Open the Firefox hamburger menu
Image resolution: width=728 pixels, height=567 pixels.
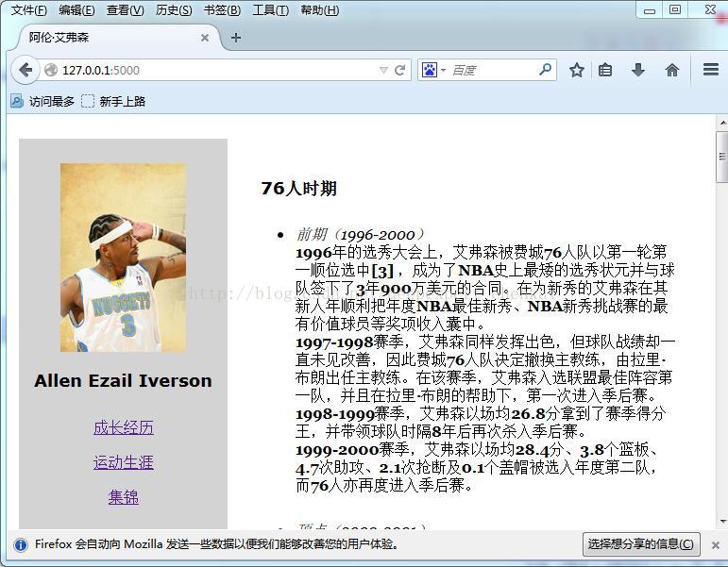click(x=711, y=70)
